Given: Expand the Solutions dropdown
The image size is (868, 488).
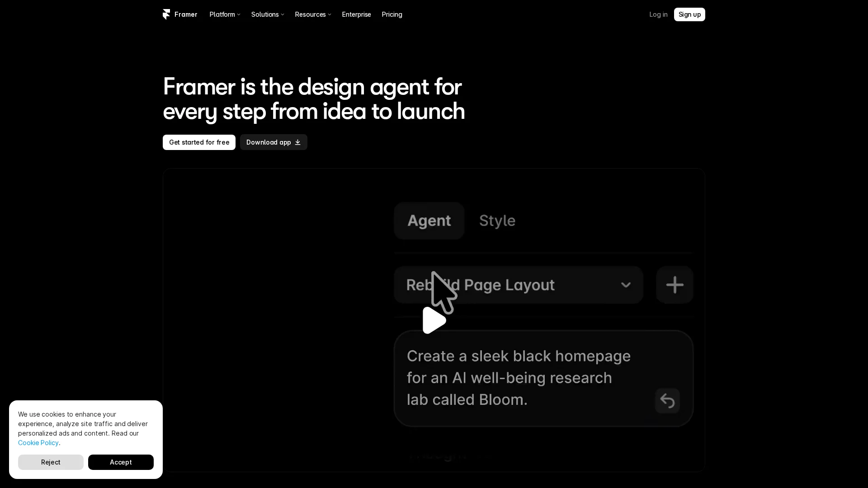Looking at the screenshot, I should tap(268, 14).
